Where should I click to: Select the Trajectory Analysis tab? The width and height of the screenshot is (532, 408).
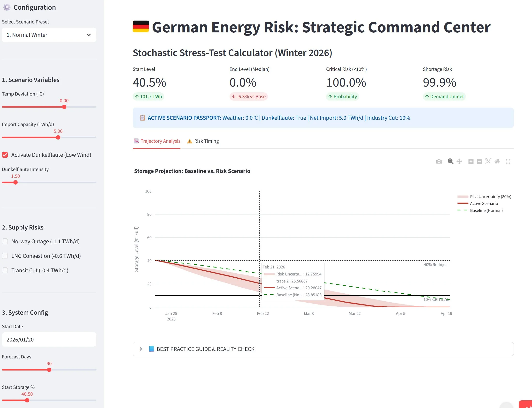(x=157, y=141)
